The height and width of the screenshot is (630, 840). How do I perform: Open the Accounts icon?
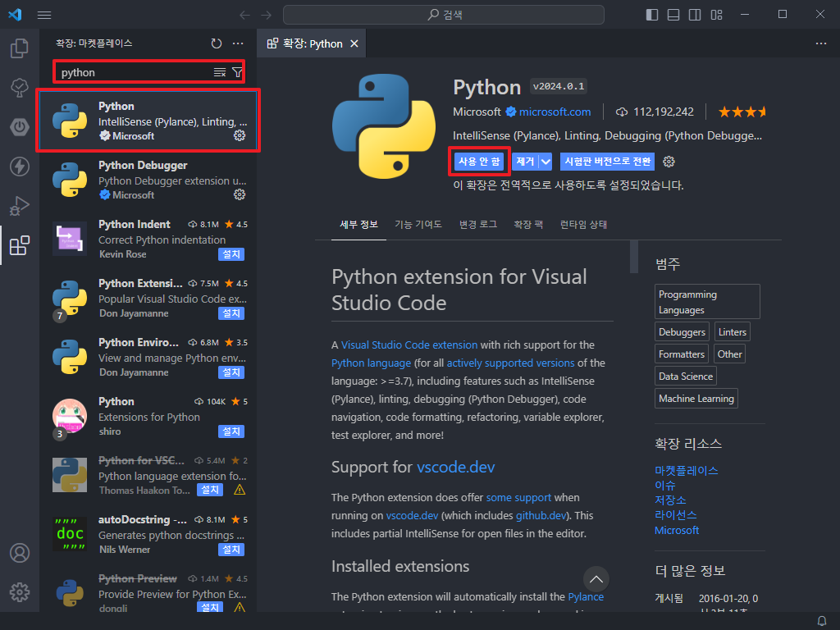[20, 553]
